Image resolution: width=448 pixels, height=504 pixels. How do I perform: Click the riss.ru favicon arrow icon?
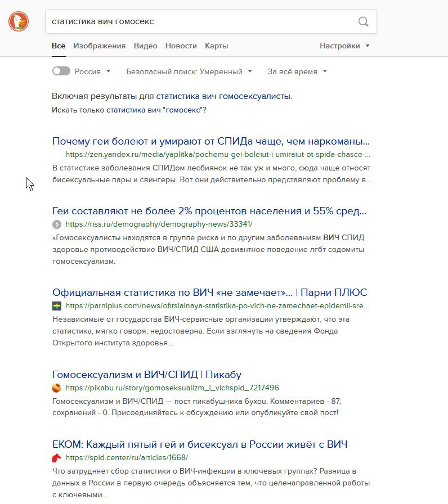click(57, 224)
